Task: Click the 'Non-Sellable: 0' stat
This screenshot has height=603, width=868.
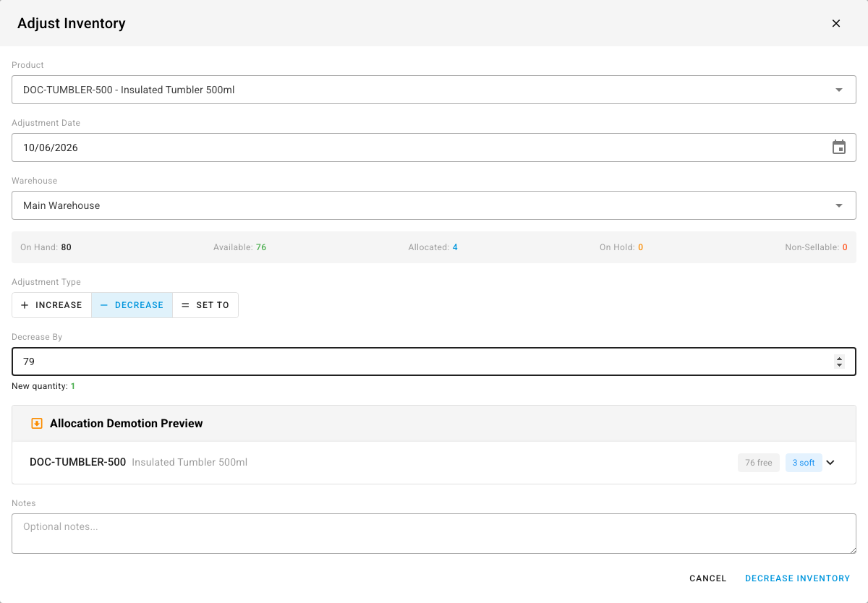Action: pos(816,247)
